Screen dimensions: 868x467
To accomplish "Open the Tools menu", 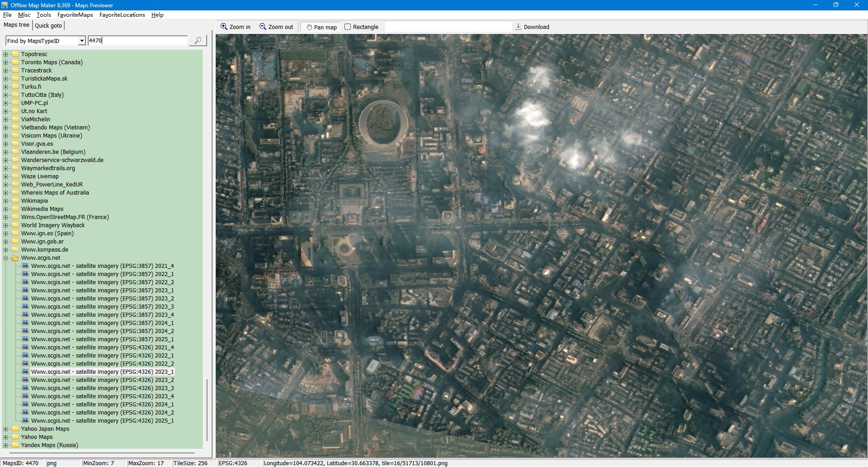I will [43, 15].
